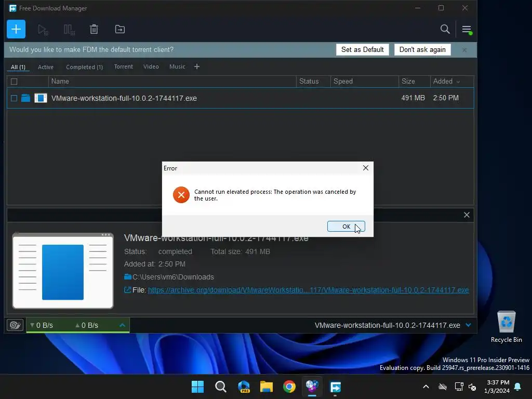
Task: Click the 491 MB size cell
Action: click(413, 98)
